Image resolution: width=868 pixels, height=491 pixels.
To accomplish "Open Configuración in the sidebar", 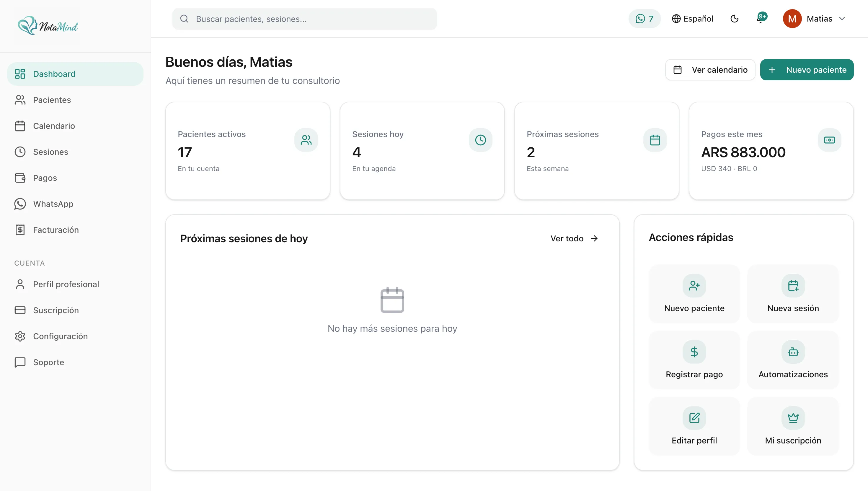I will click(75, 336).
